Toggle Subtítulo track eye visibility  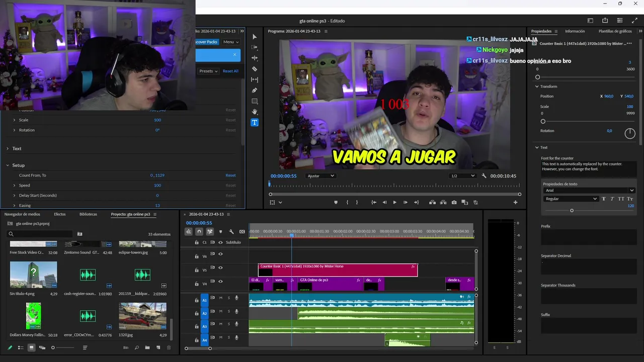pos(220,242)
